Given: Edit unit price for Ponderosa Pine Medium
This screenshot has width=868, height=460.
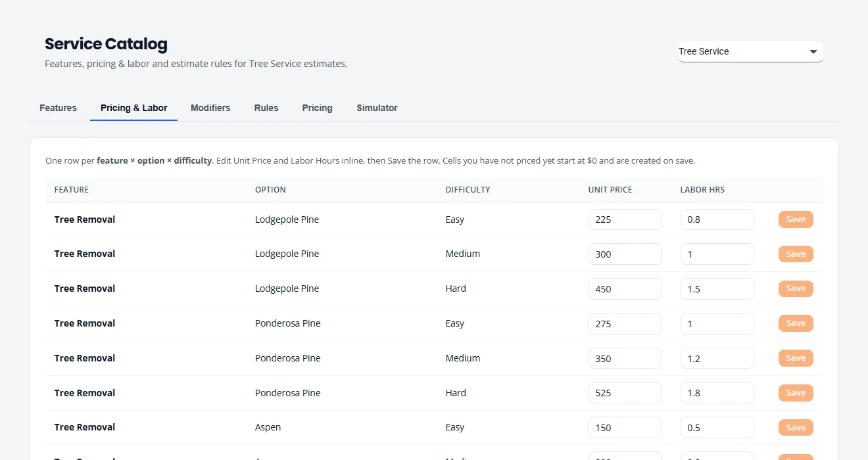Looking at the screenshot, I should point(625,358).
